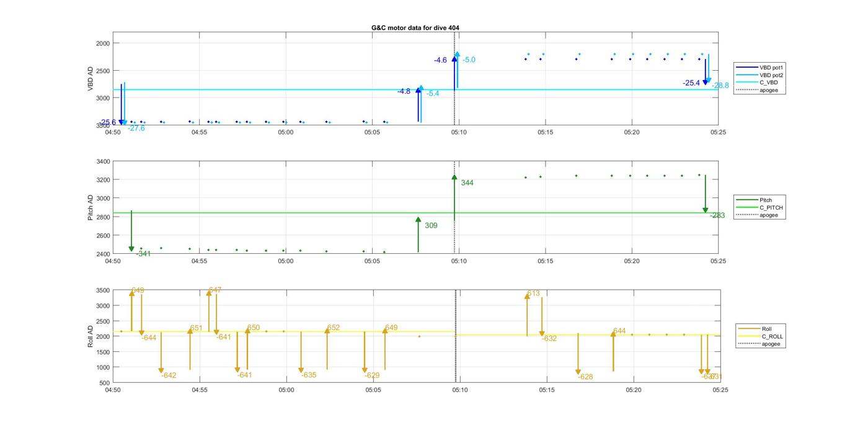Click the '652' roll data label
This screenshot has width=868, height=430.
[334, 328]
